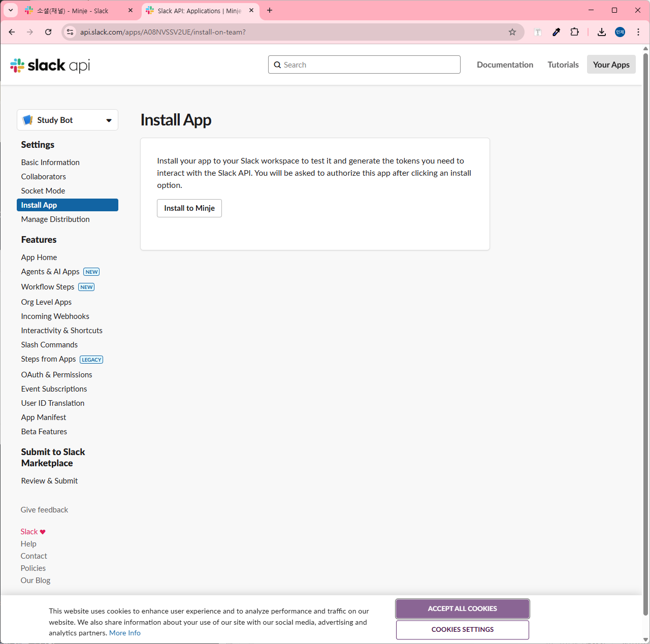This screenshot has width=650, height=644.
Task: Select the Slack API: Applications tab
Action: 200,11
